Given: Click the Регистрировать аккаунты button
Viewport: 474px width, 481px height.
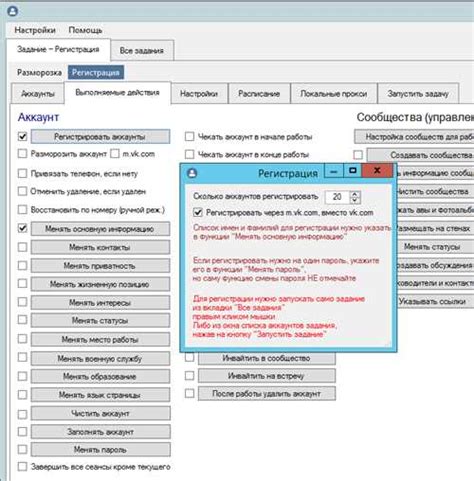Looking at the screenshot, I should tap(100, 137).
